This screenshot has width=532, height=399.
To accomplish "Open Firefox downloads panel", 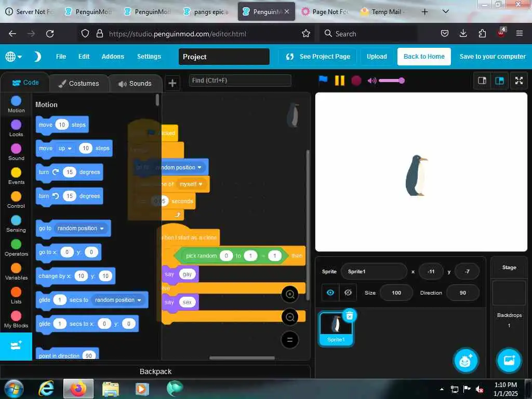I will (x=463, y=33).
